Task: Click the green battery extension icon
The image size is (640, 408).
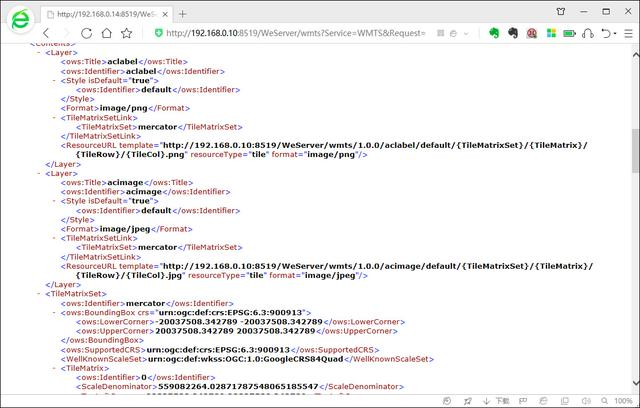Action: point(569,33)
